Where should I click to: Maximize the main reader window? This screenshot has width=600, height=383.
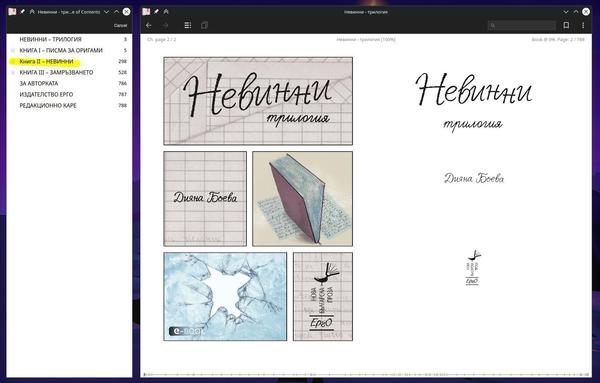pyautogui.click(x=576, y=12)
